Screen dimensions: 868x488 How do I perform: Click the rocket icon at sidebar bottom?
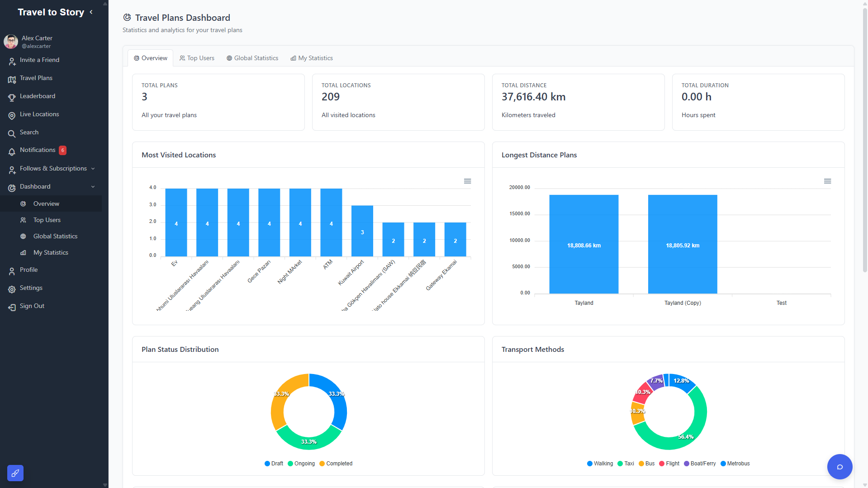coord(15,473)
